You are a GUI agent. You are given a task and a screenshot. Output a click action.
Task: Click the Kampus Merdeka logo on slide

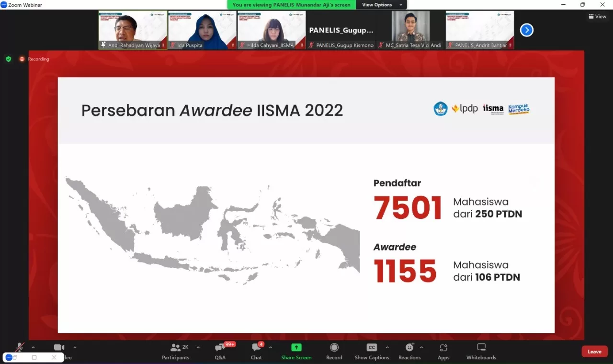click(x=519, y=109)
